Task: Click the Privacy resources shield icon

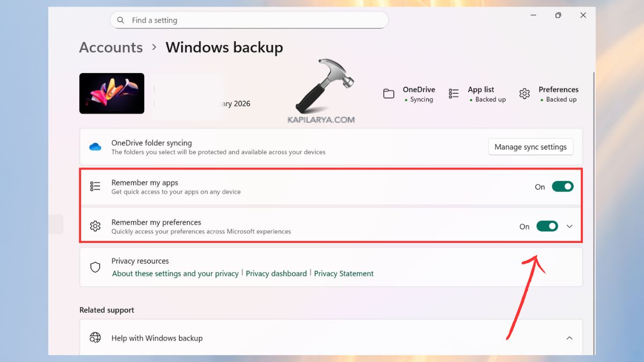Action: click(x=95, y=267)
